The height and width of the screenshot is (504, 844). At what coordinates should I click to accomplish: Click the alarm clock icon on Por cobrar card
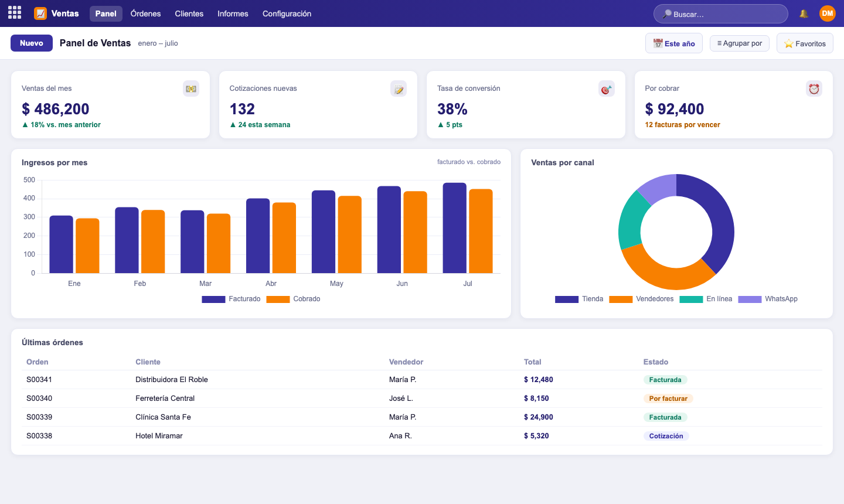pyautogui.click(x=814, y=88)
